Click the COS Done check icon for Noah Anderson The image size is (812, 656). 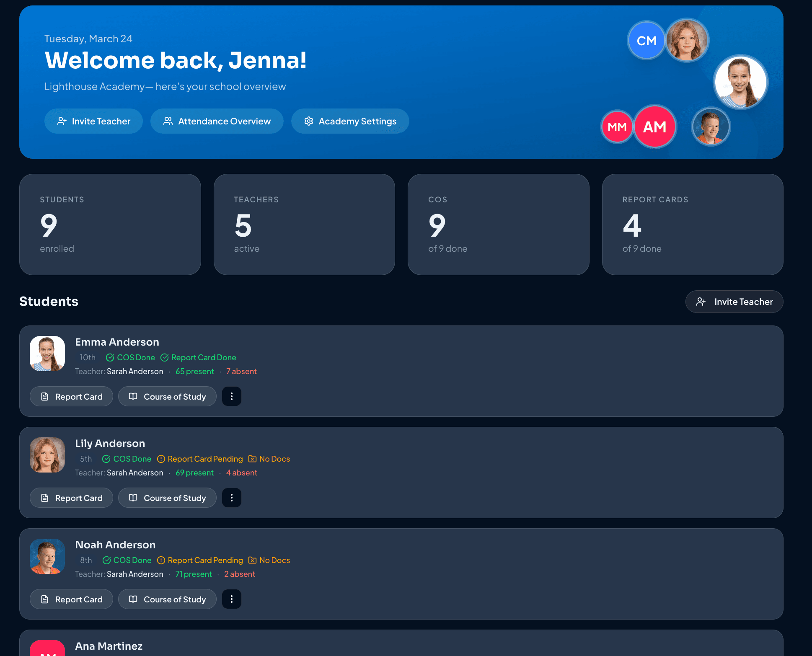click(x=106, y=560)
